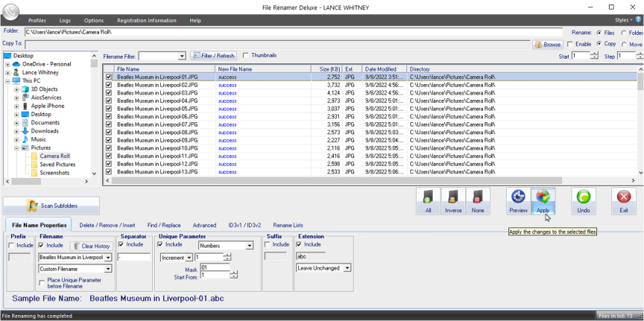Open the Logs menu
Screen dimensions: 644x321
point(65,21)
